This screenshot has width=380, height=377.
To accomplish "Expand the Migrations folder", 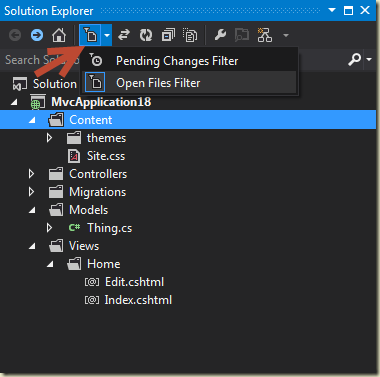I will (31, 192).
